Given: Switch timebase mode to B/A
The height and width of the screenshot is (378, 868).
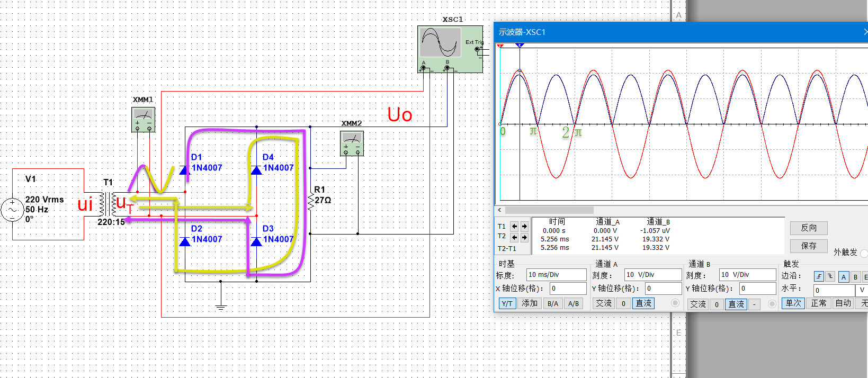Looking at the screenshot, I should click(553, 303).
